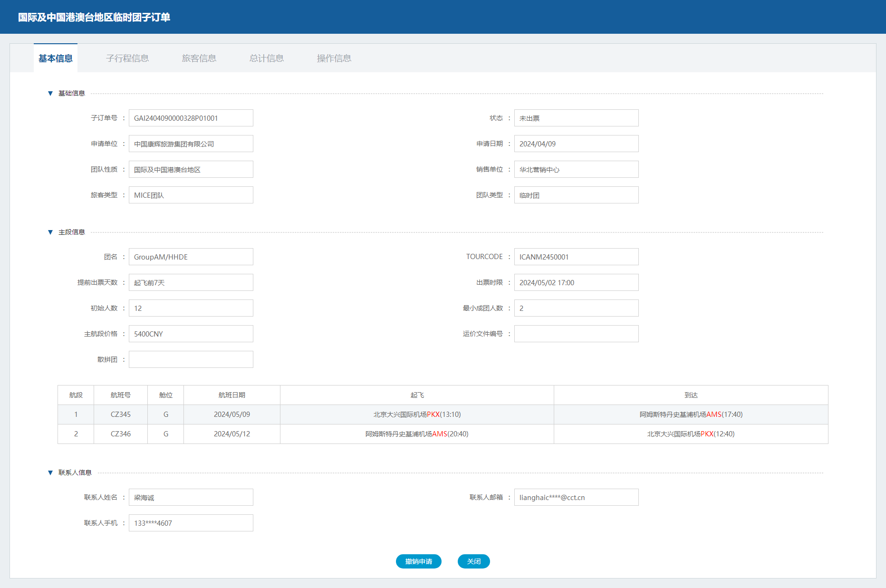Collapse the 基础信息 section triangle

(x=50, y=94)
